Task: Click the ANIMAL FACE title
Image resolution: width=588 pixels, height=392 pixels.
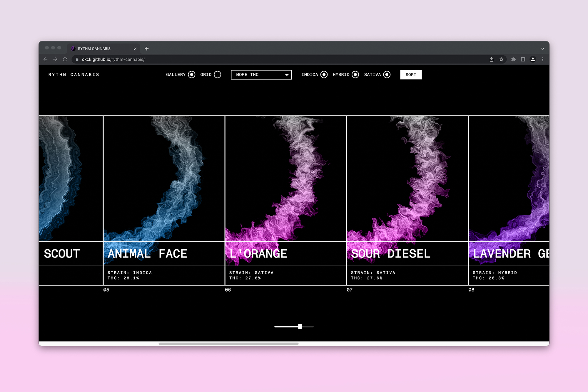Action: 147,254
